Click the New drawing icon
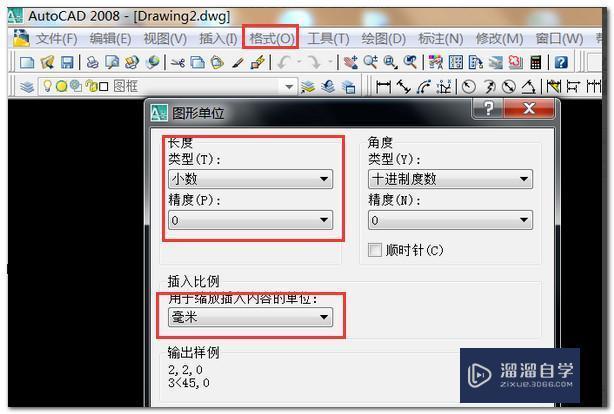 [27, 62]
